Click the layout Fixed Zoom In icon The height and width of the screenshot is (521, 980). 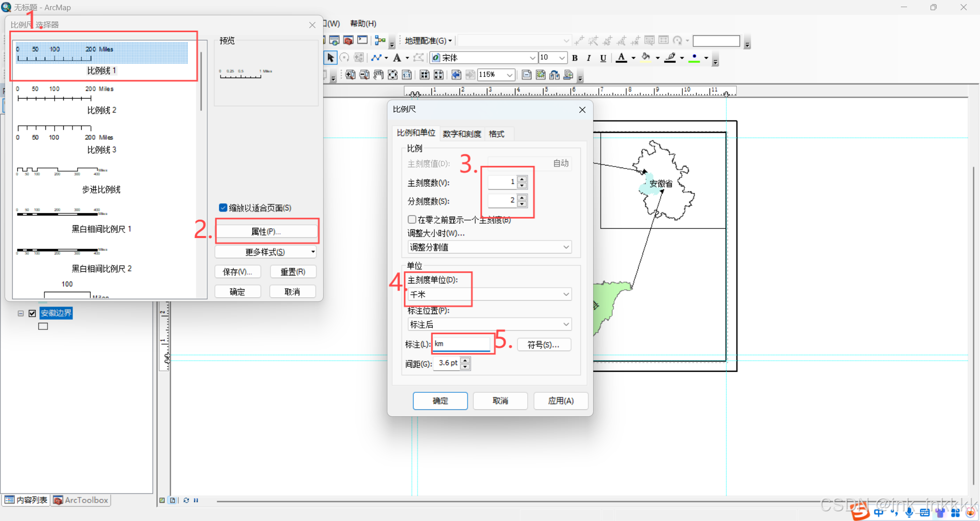click(x=424, y=75)
